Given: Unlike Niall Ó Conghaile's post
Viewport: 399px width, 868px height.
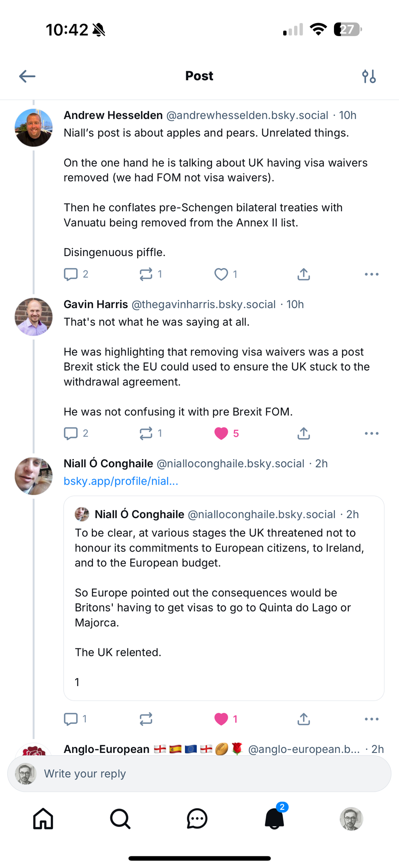Looking at the screenshot, I should tap(221, 719).
